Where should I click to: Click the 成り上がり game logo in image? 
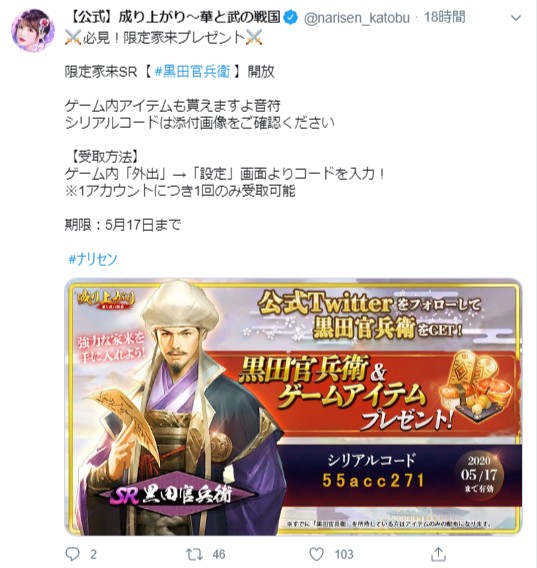coord(106,300)
